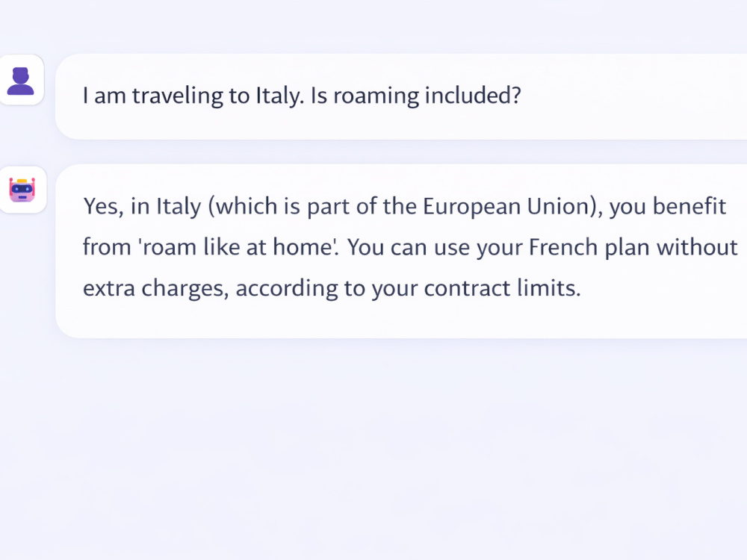Click the empty area below the conversation
Image resolution: width=747 pixels, height=560 pixels.
(373, 447)
